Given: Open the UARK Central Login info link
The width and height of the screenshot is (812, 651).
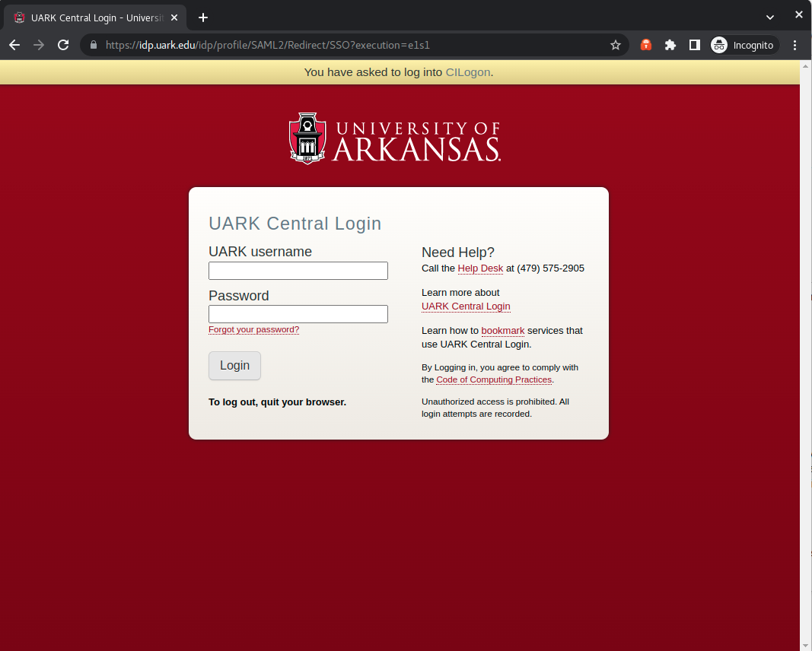Looking at the screenshot, I should click(x=466, y=306).
